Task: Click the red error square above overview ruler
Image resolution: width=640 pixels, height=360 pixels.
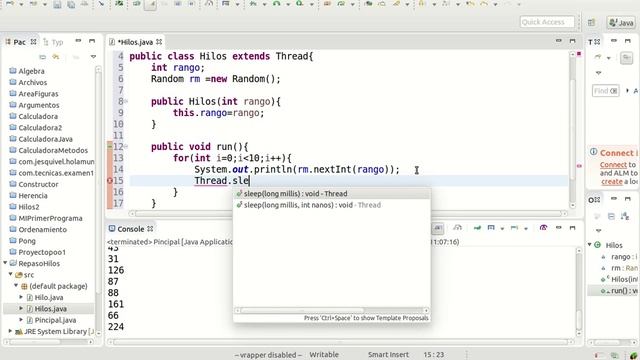Action: [x=579, y=54]
